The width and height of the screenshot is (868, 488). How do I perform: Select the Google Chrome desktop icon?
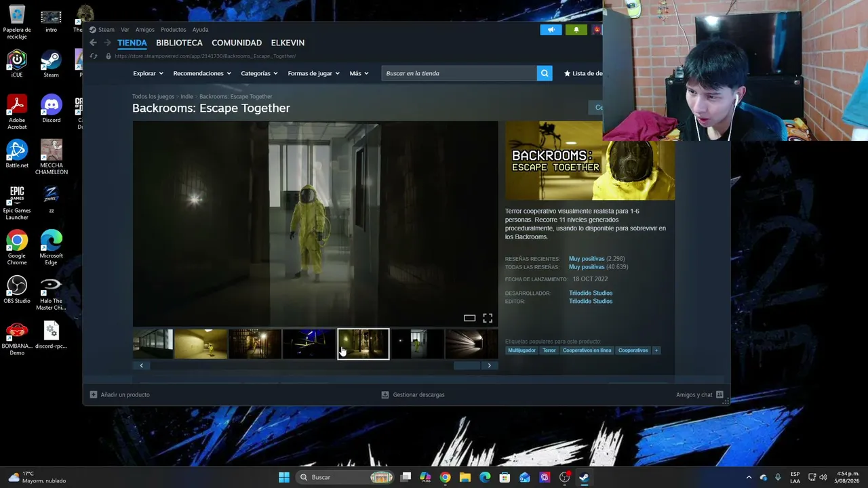(x=17, y=247)
